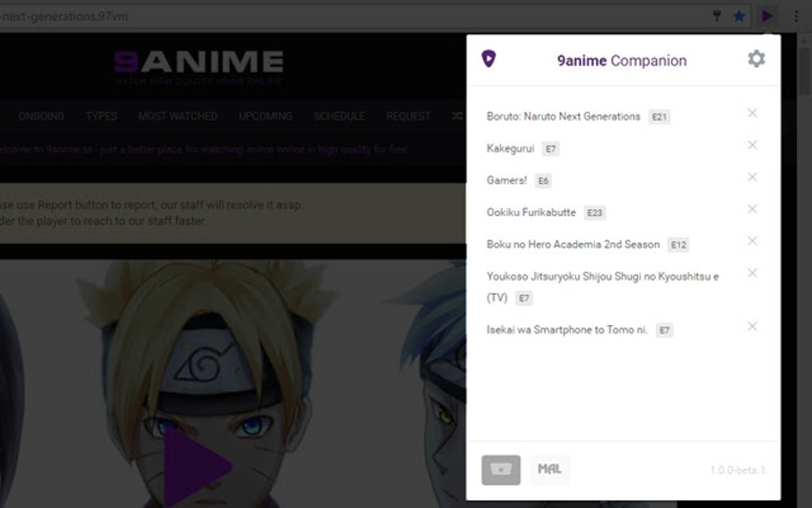Click the MAL shortcut icon
This screenshot has height=508, width=812.
click(548, 470)
